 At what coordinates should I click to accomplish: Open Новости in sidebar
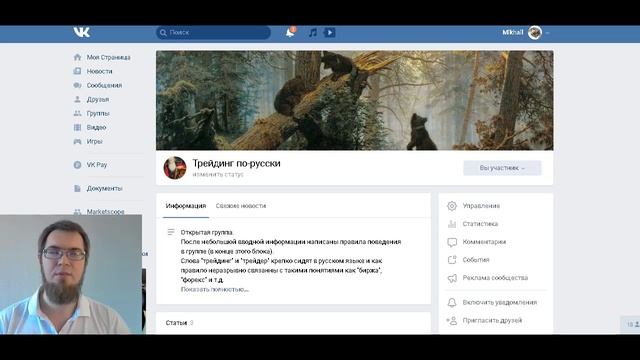pyautogui.click(x=99, y=71)
